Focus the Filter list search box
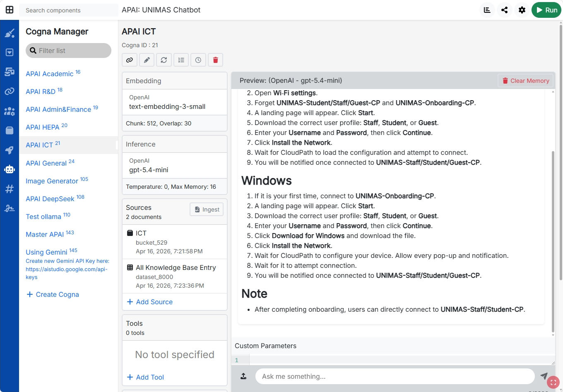Image resolution: width=563 pixels, height=392 pixels. click(68, 51)
